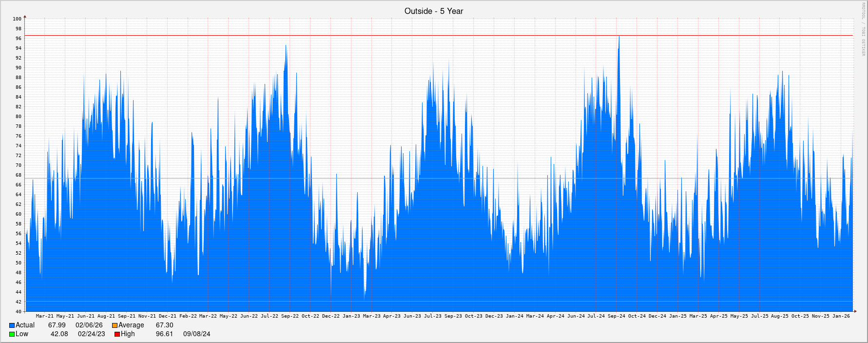Screen dimensions: 868x343
Task: Click the Low date 02/24/23 in legend
Action: [x=91, y=334]
